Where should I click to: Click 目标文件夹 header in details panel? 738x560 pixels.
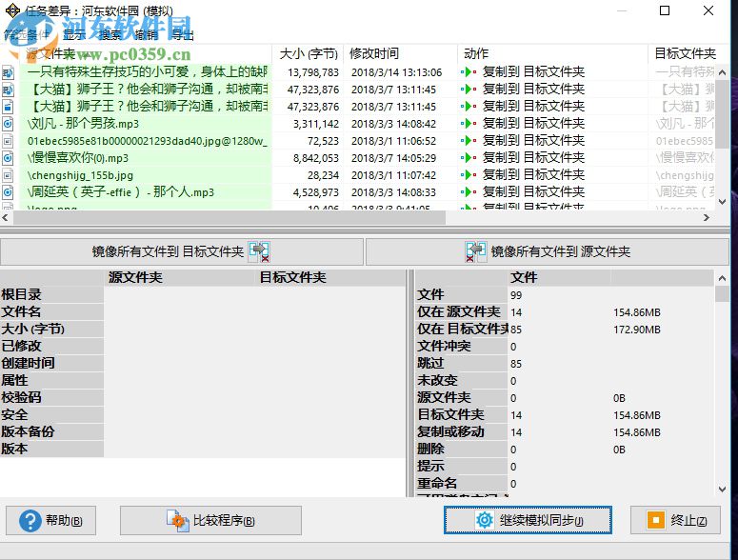292,278
